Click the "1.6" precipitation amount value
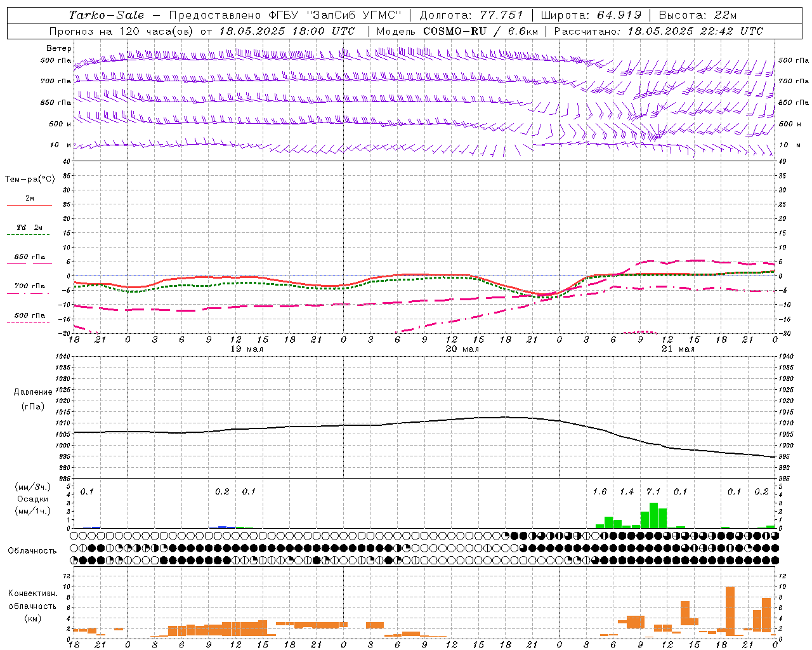Viewport: 812px width, 650px height. pos(599,491)
